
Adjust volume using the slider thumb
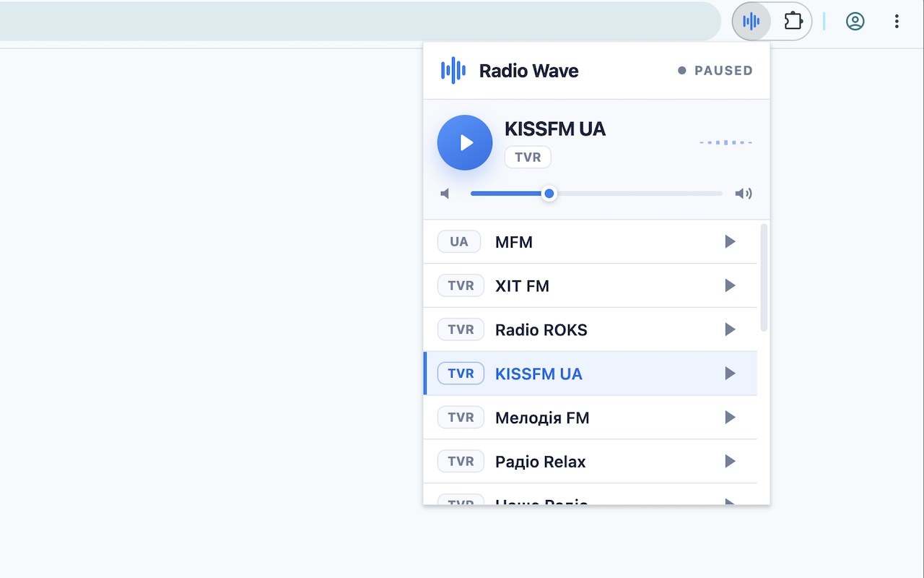coord(549,194)
